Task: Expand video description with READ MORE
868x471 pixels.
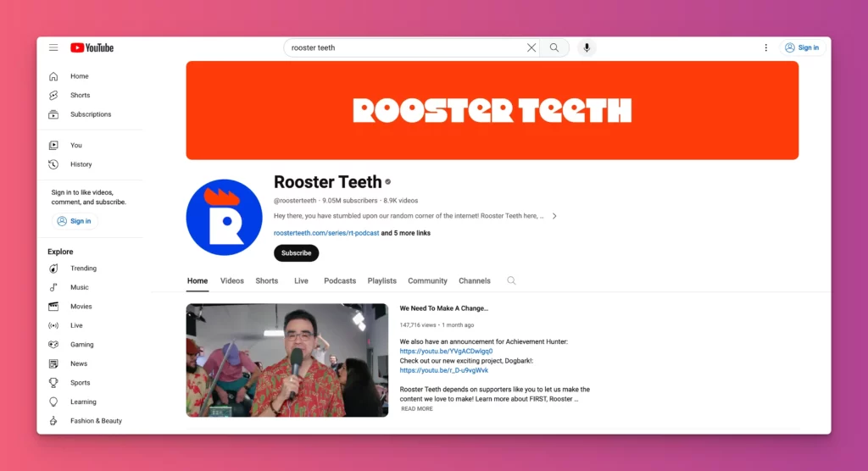Action: click(x=416, y=408)
